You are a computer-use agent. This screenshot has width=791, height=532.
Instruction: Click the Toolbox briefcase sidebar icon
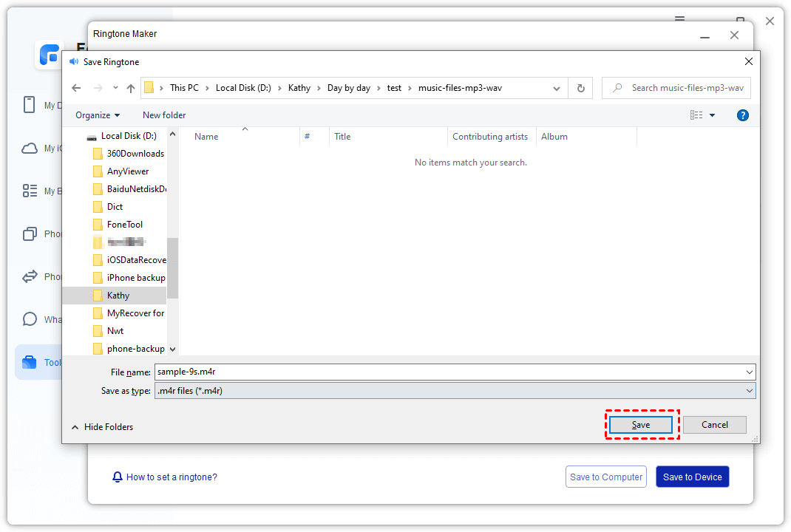(x=30, y=362)
